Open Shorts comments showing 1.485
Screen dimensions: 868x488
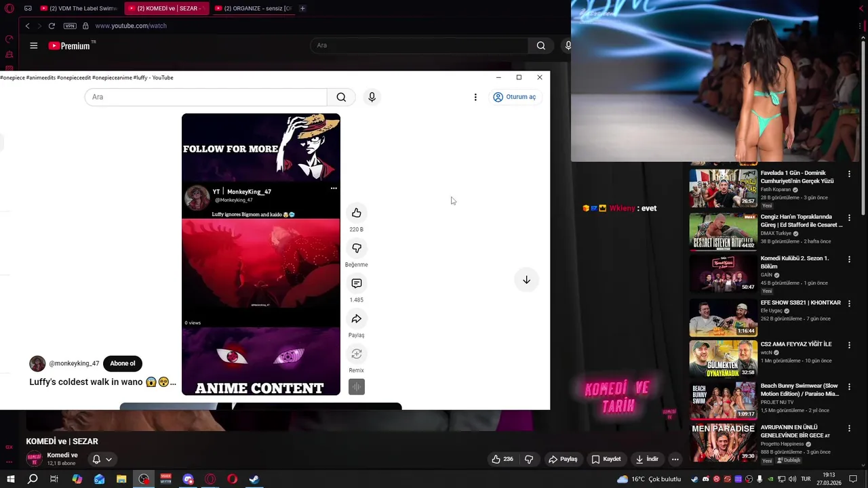tap(356, 283)
